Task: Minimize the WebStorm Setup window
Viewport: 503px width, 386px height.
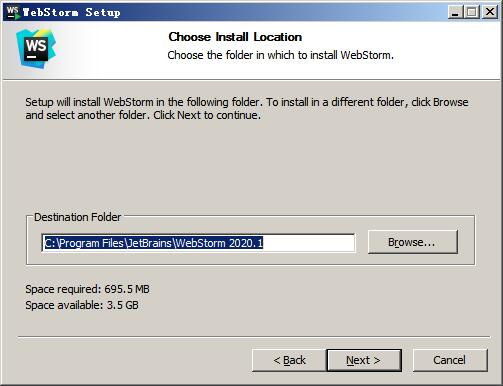Action: click(x=455, y=12)
